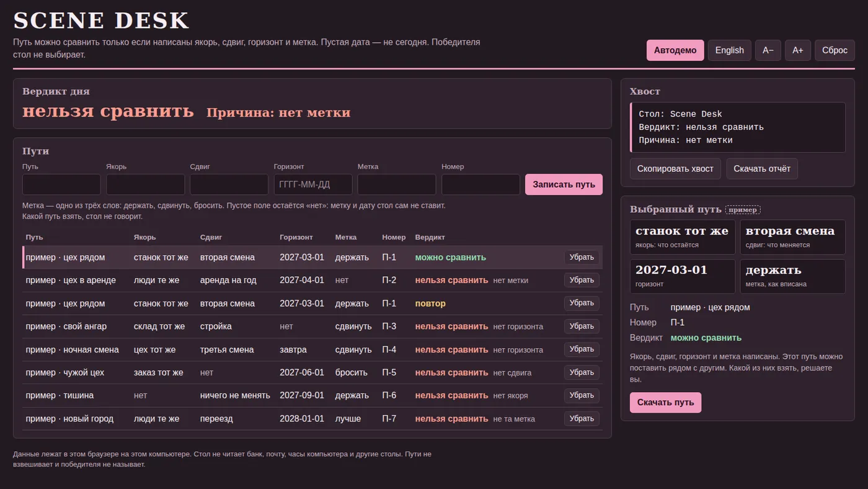The height and width of the screenshot is (489, 868).
Task: Select row 'пример · новый город'
Action: [312, 418]
